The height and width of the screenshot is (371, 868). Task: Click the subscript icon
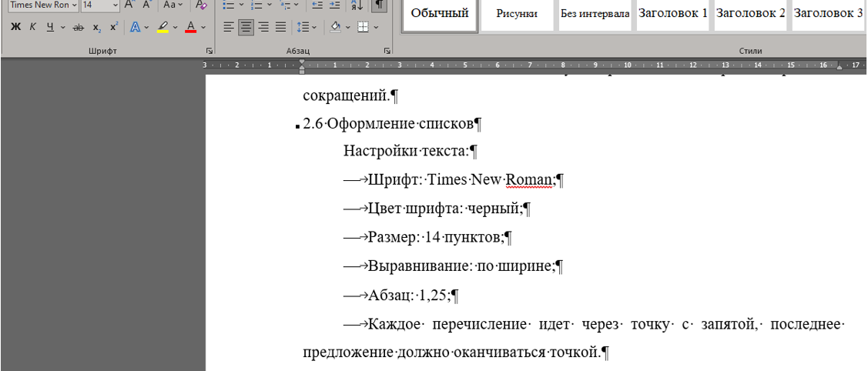point(96,27)
